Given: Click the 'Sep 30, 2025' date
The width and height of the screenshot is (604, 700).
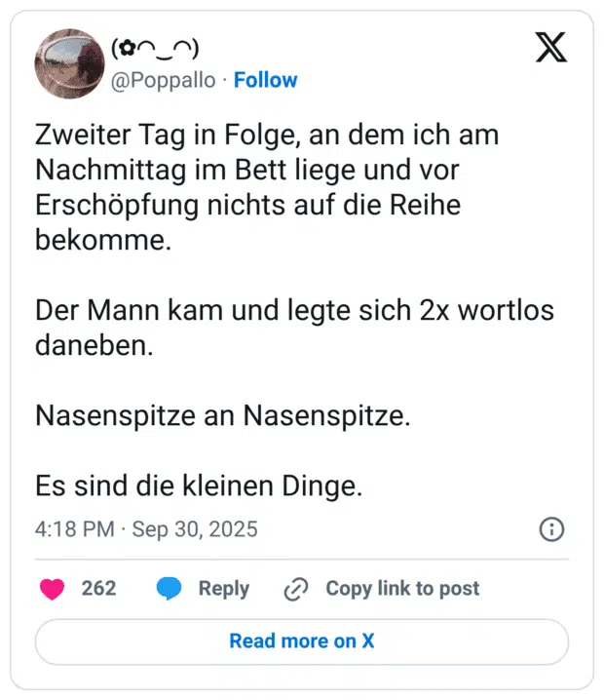Looking at the screenshot, I should (x=195, y=529).
